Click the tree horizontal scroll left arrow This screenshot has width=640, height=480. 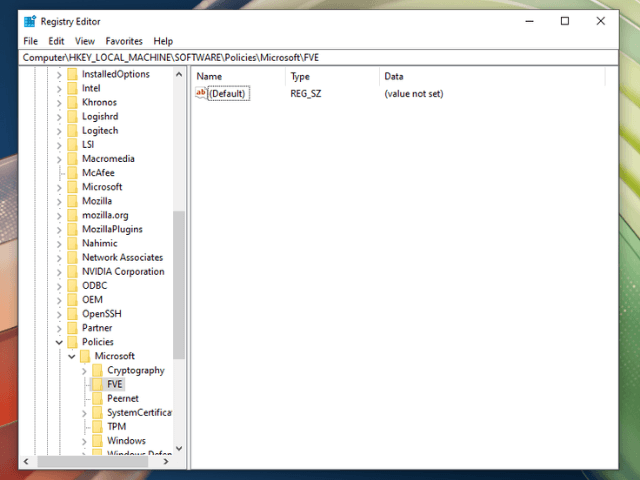click(26, 462)
